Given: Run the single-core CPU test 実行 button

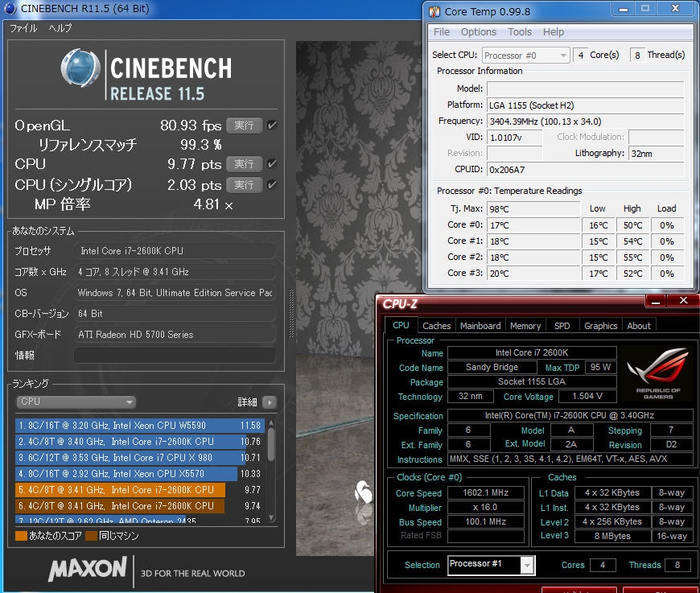Looking at the screenshot, I should click(244, 184).
